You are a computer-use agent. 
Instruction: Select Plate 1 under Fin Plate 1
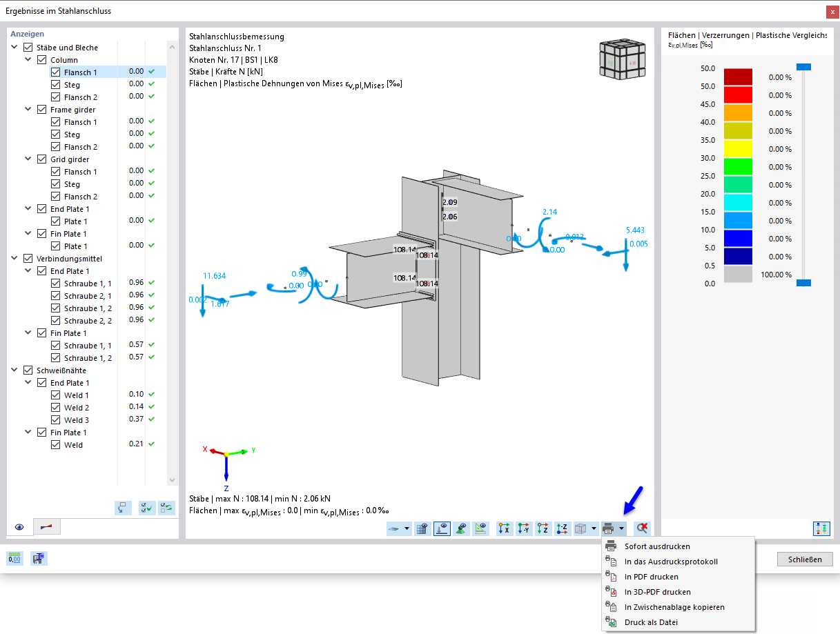point(76,246)
